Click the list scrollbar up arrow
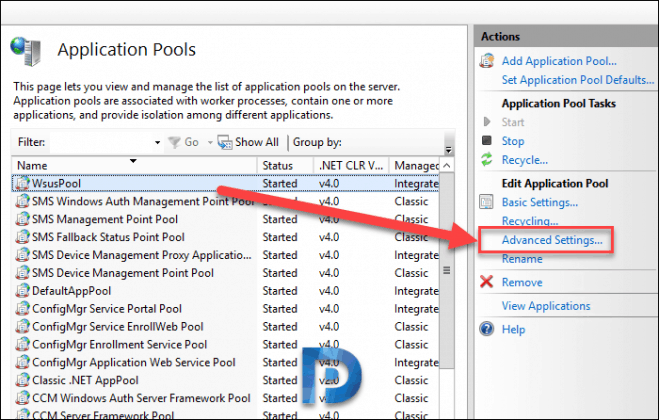 pyautogui.click(x=447, y=165)
